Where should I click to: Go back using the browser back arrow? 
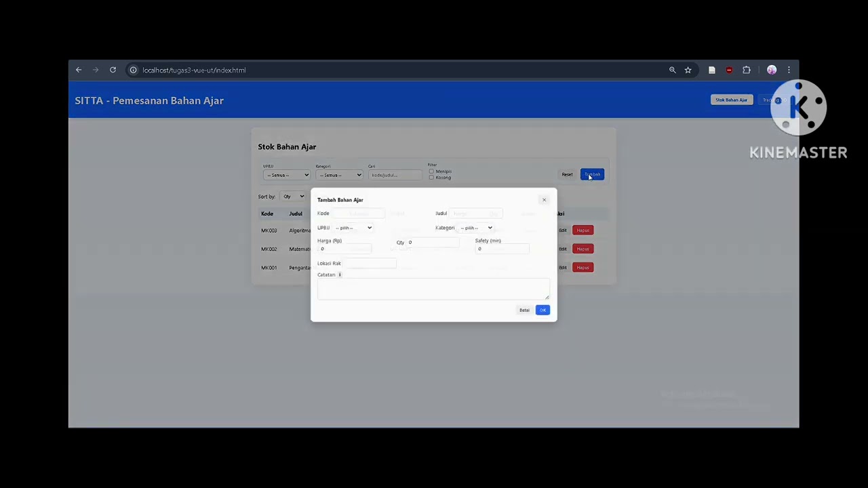[79, 70]
